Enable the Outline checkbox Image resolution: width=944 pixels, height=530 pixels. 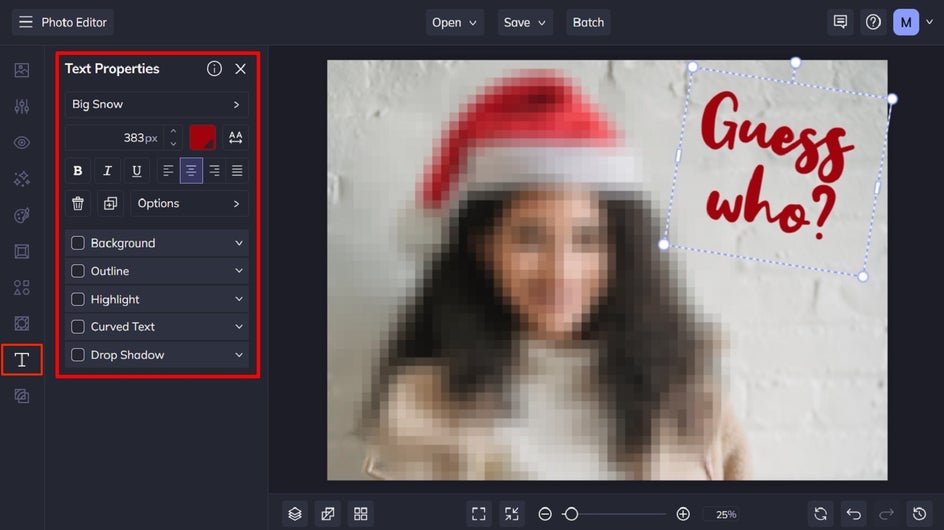78,271
